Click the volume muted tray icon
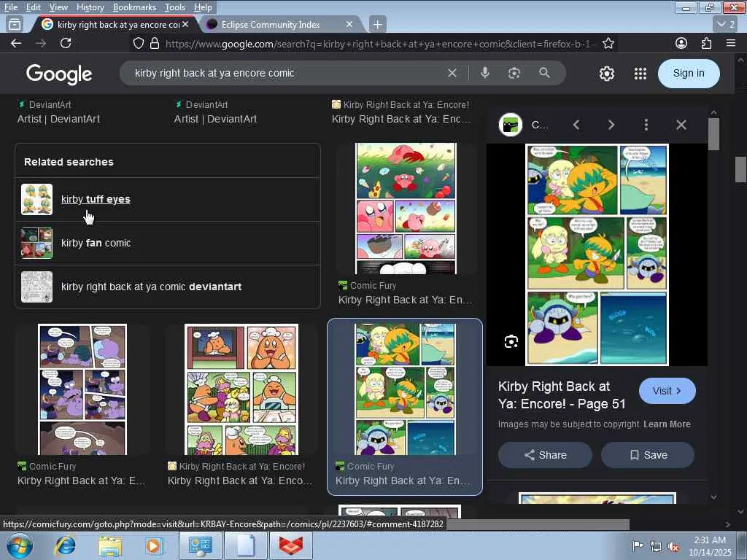The height and width of the screenshot is (560, 747). click(x=673, y=547)
